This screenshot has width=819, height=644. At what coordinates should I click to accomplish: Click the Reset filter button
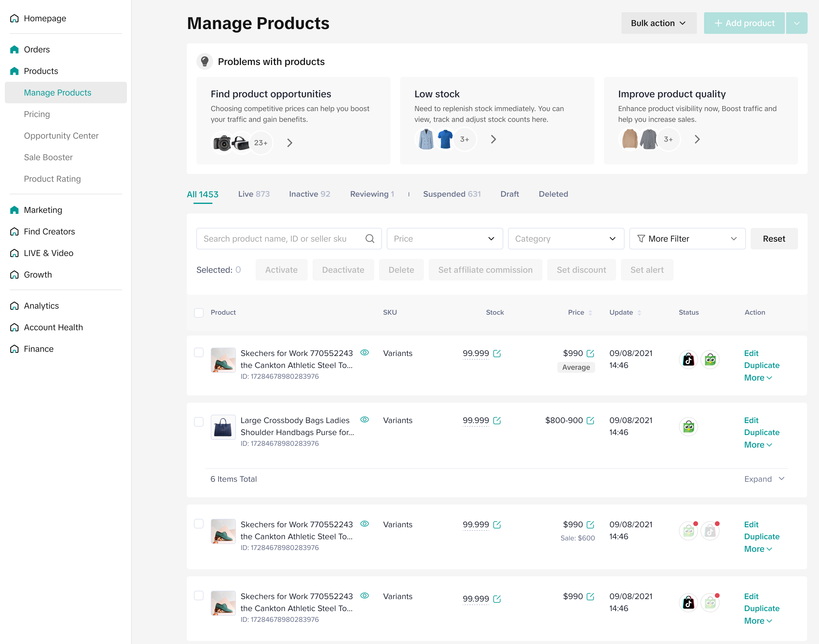tap(774, 239)
